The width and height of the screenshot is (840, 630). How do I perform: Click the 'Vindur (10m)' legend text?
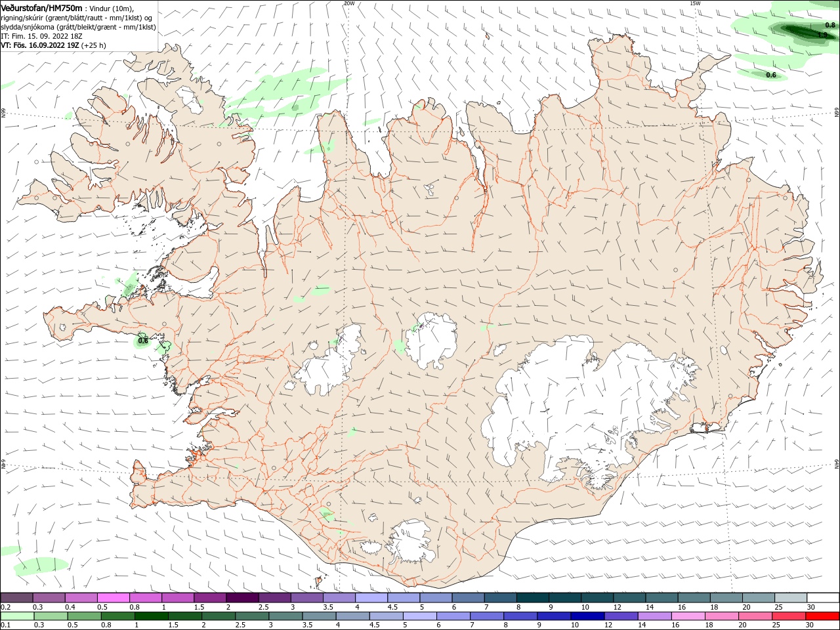tap(110, 9)
